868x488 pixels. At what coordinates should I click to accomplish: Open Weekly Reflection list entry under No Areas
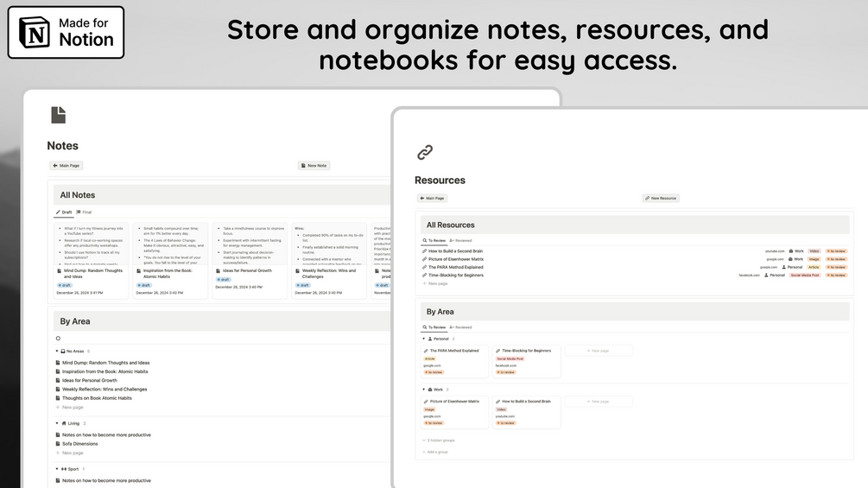pos(104,390)
